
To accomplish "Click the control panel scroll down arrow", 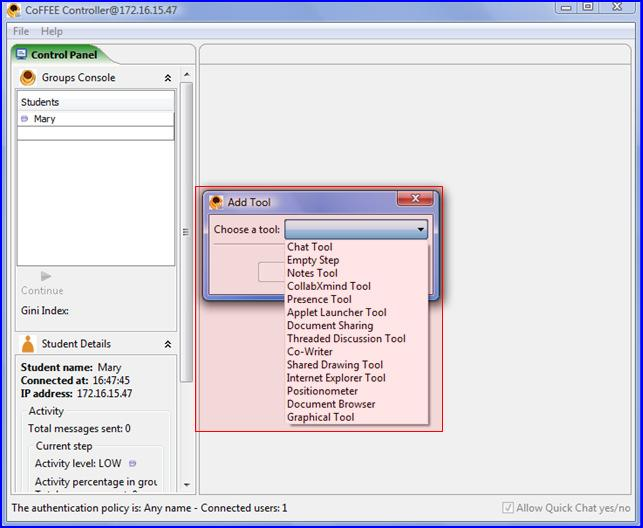I will click(x=187, y=485).
